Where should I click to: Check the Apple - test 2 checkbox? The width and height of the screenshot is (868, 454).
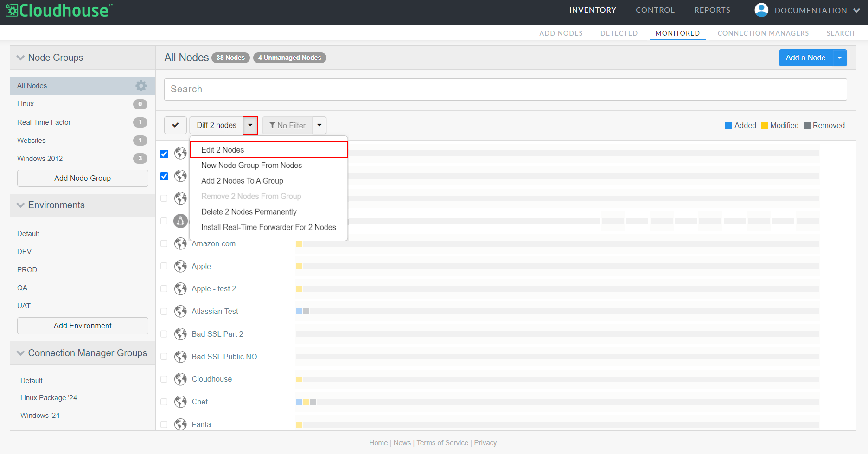(x=164, y=288)
